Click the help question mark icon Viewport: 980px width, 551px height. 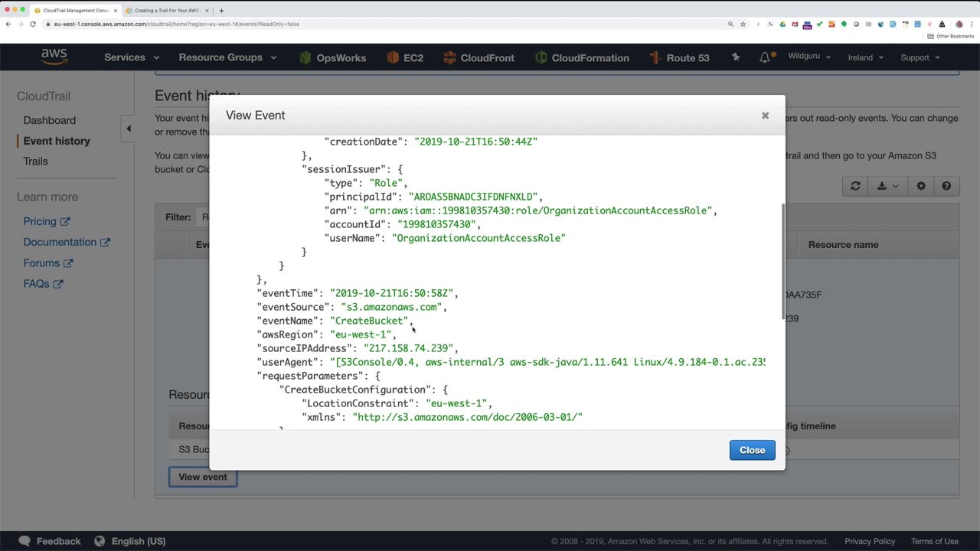pos(946,186)
